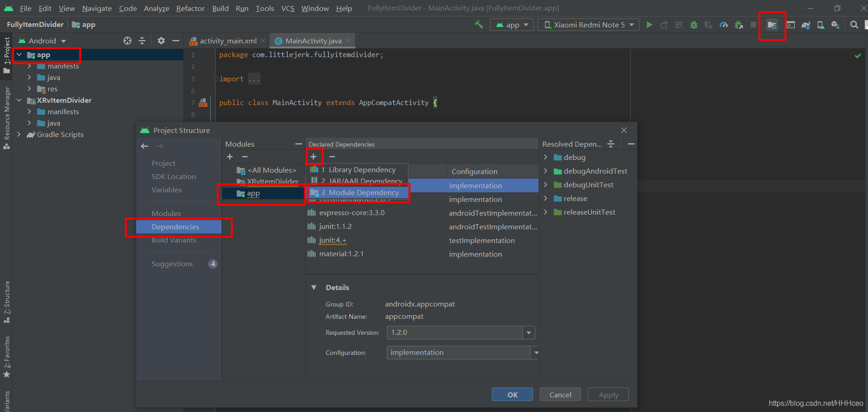Close the Project Structure dialog
This screenshot has height=412, width=868.
coord(624,130)
